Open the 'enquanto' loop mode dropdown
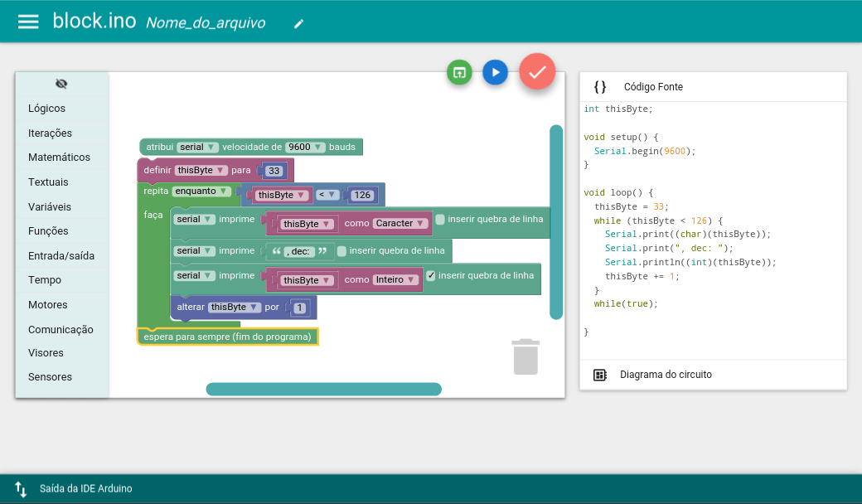The image size is (862, 504). click(x=201, y=191)
